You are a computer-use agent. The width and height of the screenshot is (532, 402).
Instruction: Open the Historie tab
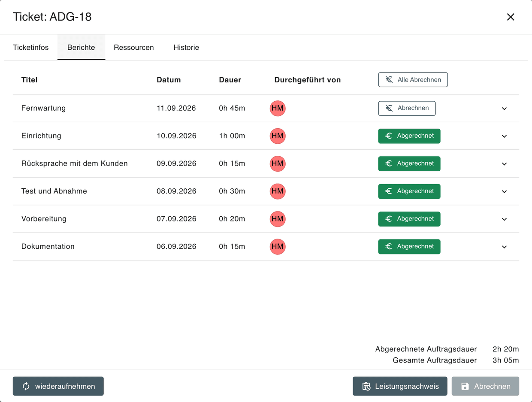click(186, 47)
